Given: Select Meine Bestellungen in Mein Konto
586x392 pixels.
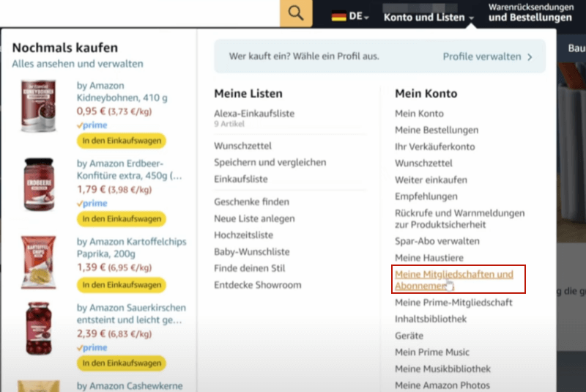Looking at the screenshot, I should pyautogui.click(x=437, y=130).
